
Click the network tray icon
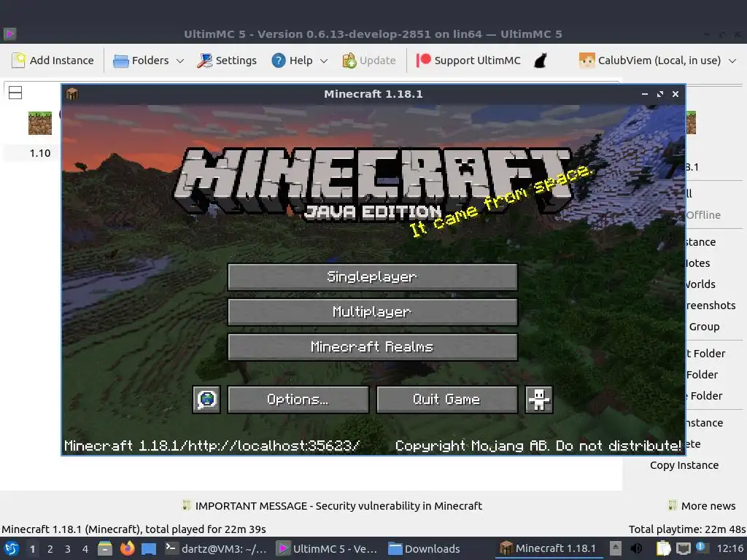[684, 548]
